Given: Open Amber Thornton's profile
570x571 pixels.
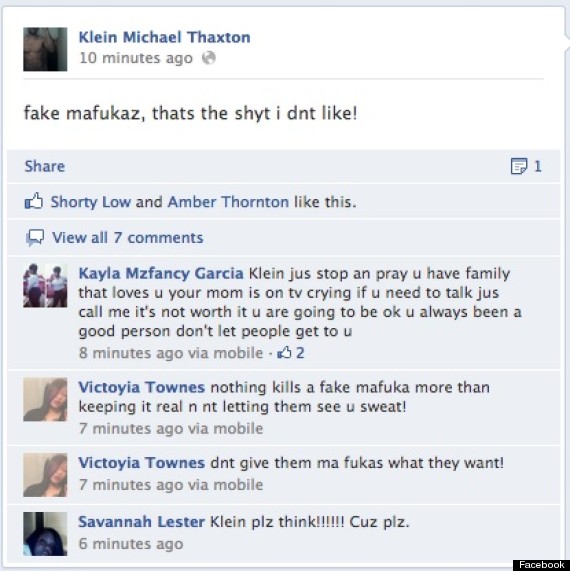Looking at the screenshot, I should 228,202.
